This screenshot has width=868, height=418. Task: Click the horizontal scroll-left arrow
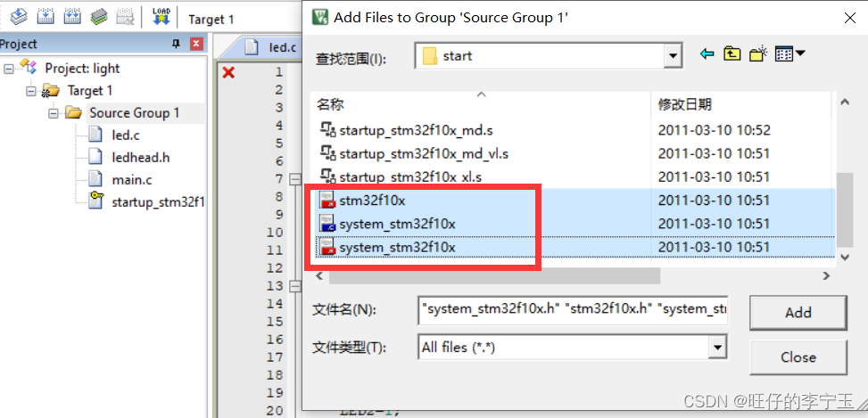click(320, 275)
